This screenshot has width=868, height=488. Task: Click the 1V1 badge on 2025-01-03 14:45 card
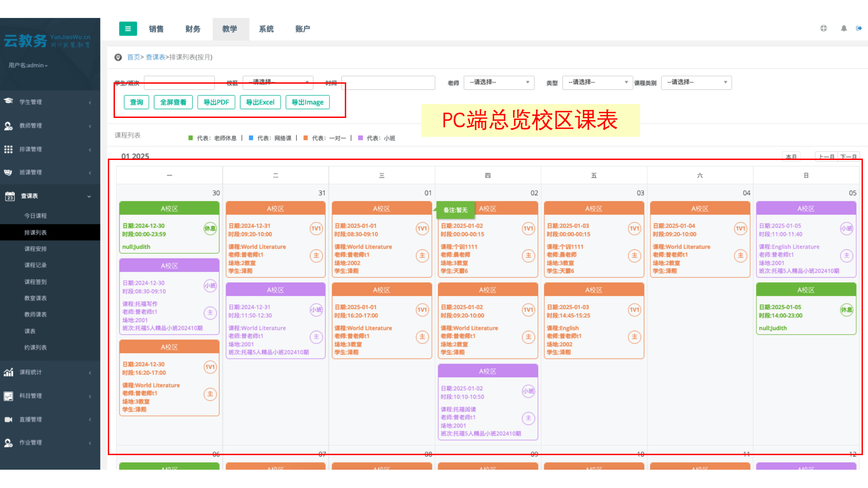(634, 310)
